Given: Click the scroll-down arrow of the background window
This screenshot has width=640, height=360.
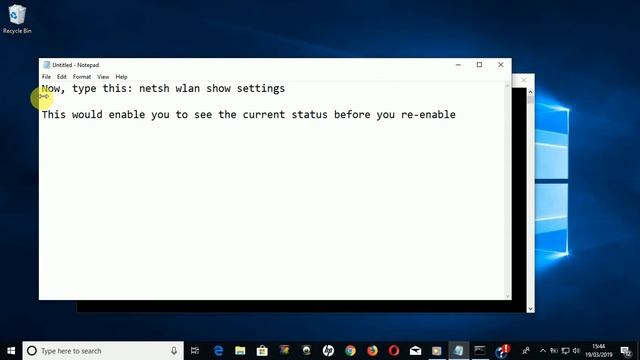Looking at the screenshot, I should pyautogui.click(x=530, y=309).
